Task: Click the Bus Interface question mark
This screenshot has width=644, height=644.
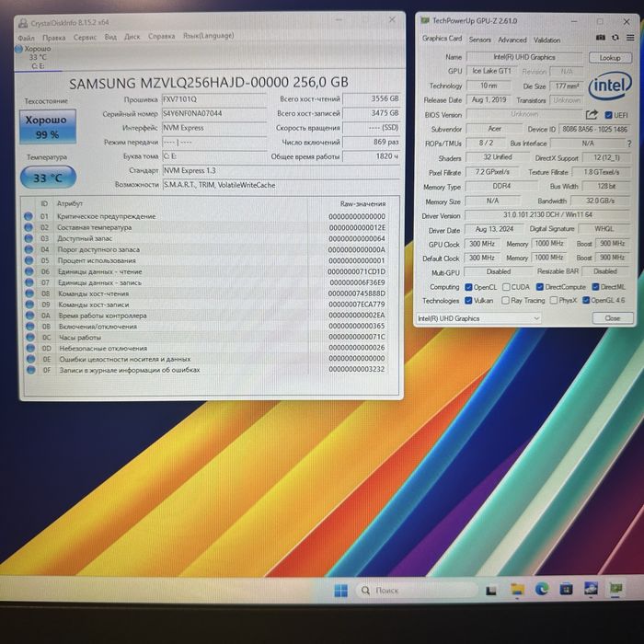Action: click(629, 144)
